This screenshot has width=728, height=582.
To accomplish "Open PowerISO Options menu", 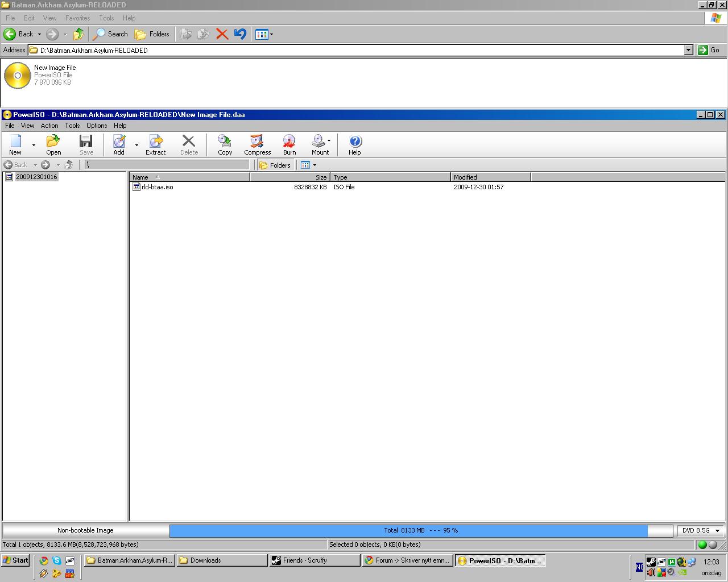I will pos(97,126).
